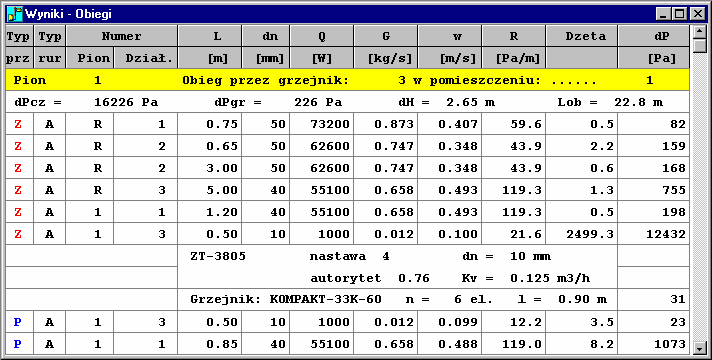Click the Lob value 22.8 m
The width and height of the screenshot is (712, 360).
638,103
